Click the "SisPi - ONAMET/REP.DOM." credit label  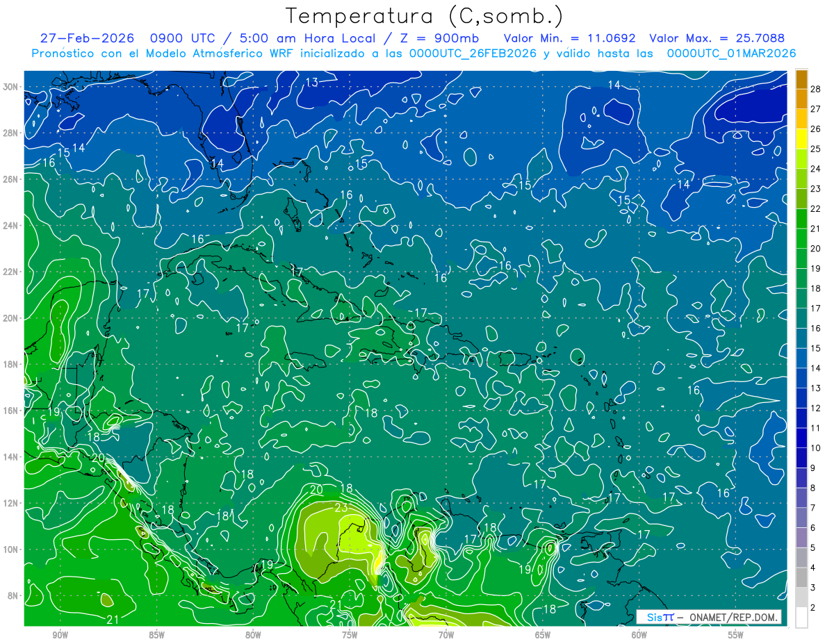pos(709,617)
